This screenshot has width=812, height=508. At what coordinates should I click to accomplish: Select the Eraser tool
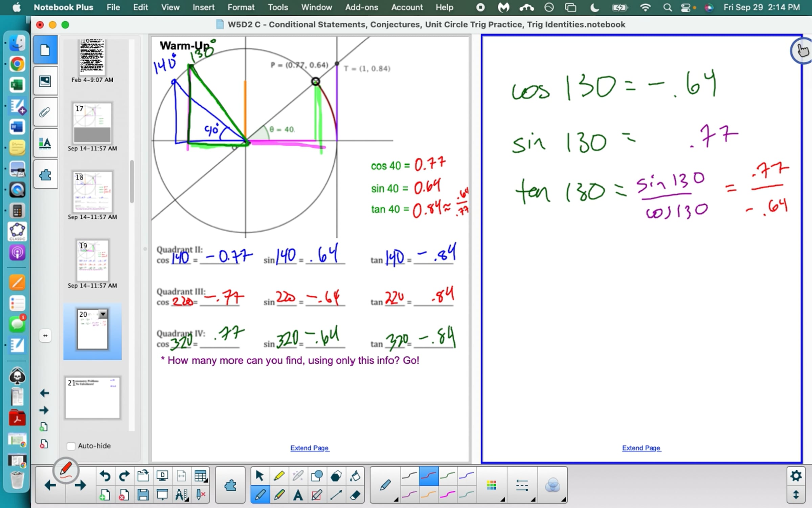pyautogui.click(x=355, y=495)
